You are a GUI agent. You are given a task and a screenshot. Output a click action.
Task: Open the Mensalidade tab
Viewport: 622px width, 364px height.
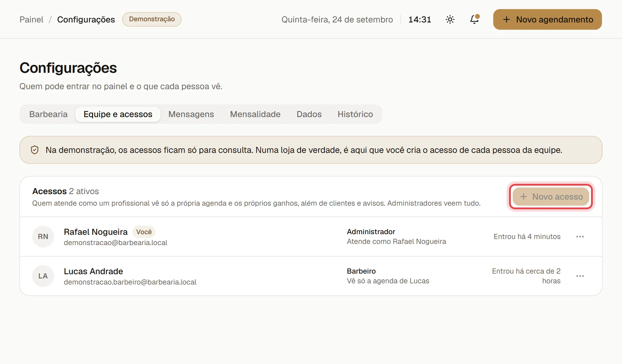pos(255,114)
